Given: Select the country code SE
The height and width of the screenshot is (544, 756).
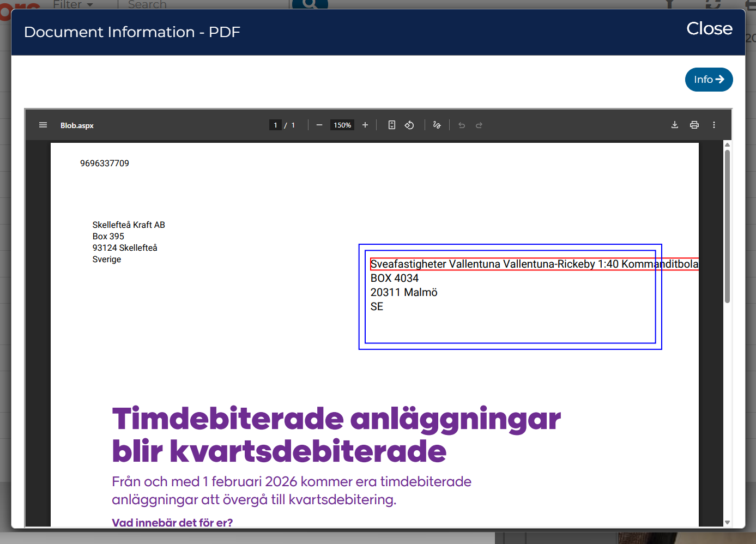Looking at the screenshot, I should click(377, 306).
